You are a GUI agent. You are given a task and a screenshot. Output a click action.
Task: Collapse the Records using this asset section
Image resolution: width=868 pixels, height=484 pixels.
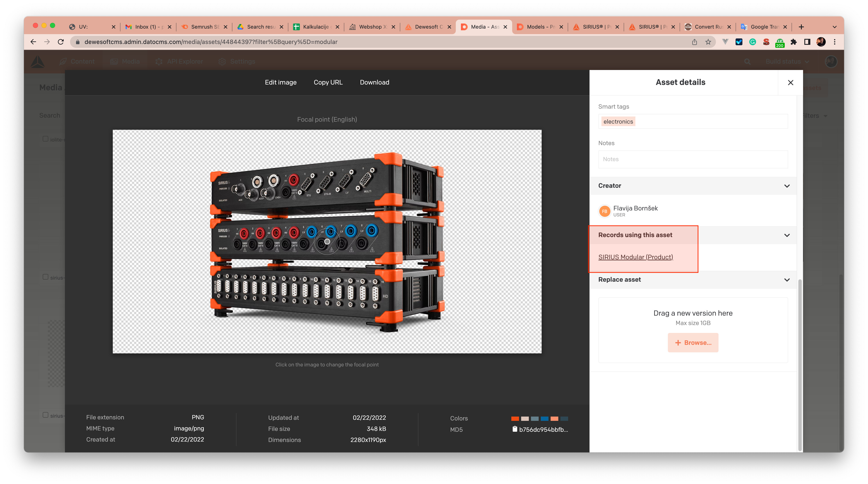click(x=787, y=235)
